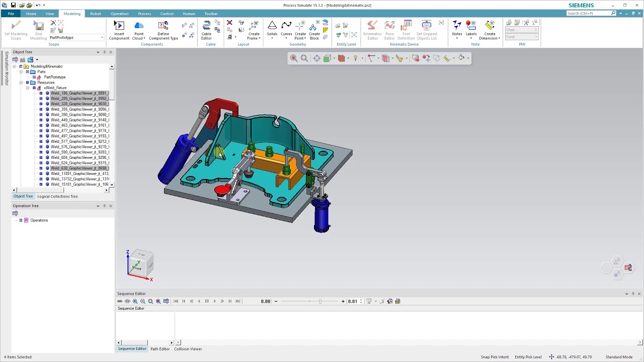Open the Logical Collections Tree tab
This screenshot has height=362, width=644.
point(57,196)
